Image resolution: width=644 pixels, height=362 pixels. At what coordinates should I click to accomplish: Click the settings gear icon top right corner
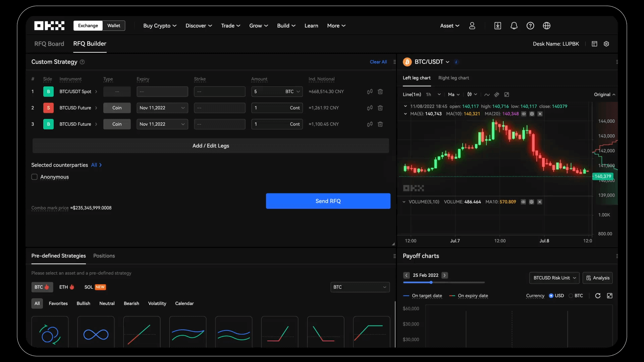(606, 44)
